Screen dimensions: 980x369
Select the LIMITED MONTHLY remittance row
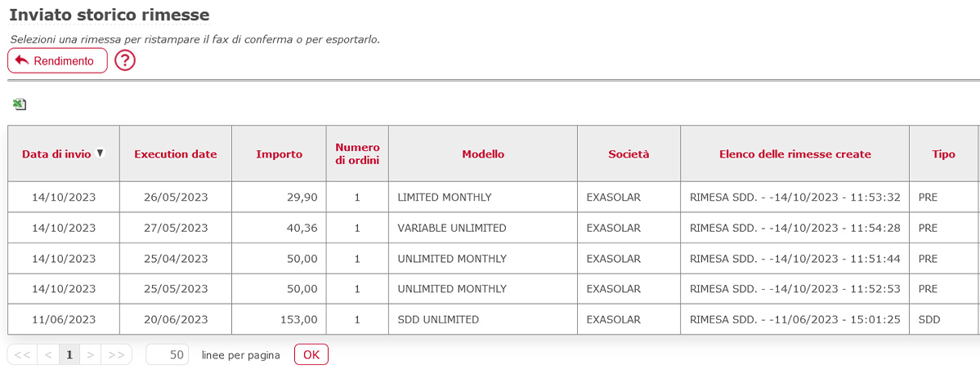click(493, 198)
